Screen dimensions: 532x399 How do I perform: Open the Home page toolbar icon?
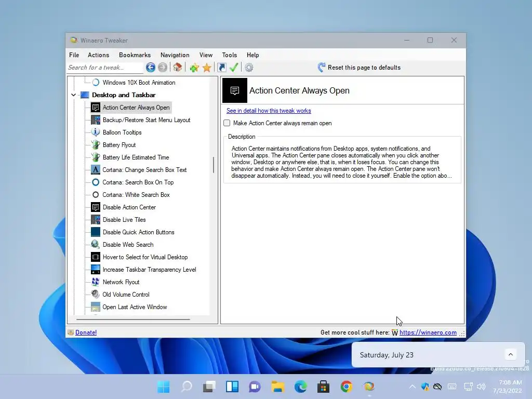pos(178,67)
